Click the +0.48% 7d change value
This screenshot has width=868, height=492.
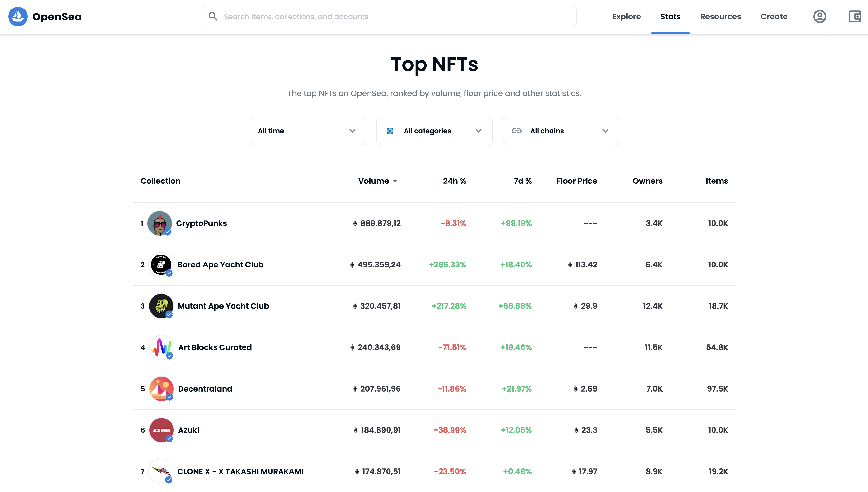pos(517,471)
